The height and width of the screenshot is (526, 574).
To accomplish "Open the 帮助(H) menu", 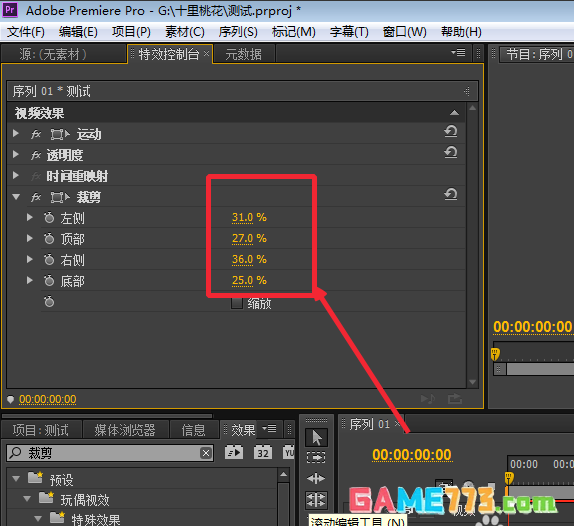I will click(x=461, y=32).
